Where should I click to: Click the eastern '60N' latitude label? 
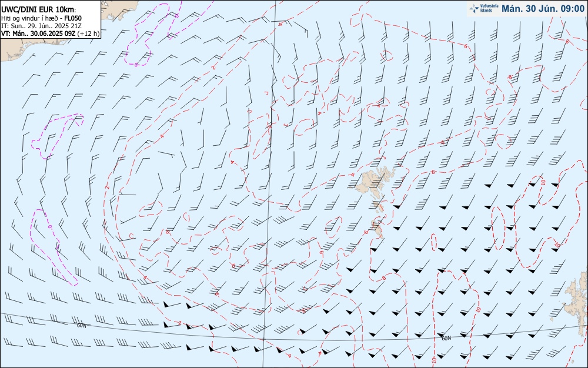click(x=446, y=339)
